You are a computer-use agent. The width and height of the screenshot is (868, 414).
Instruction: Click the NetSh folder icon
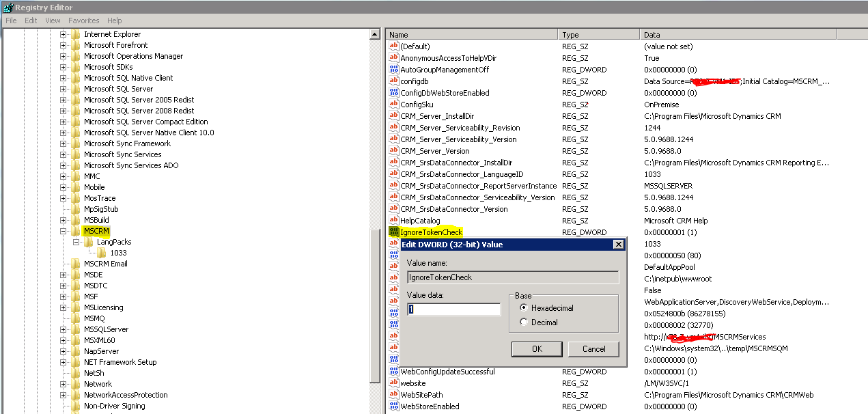[76, 373]
